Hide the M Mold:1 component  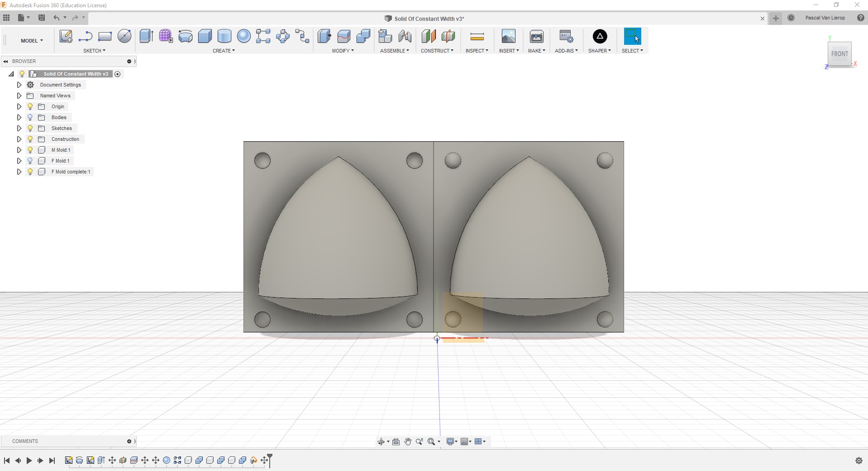click(30, 150)
